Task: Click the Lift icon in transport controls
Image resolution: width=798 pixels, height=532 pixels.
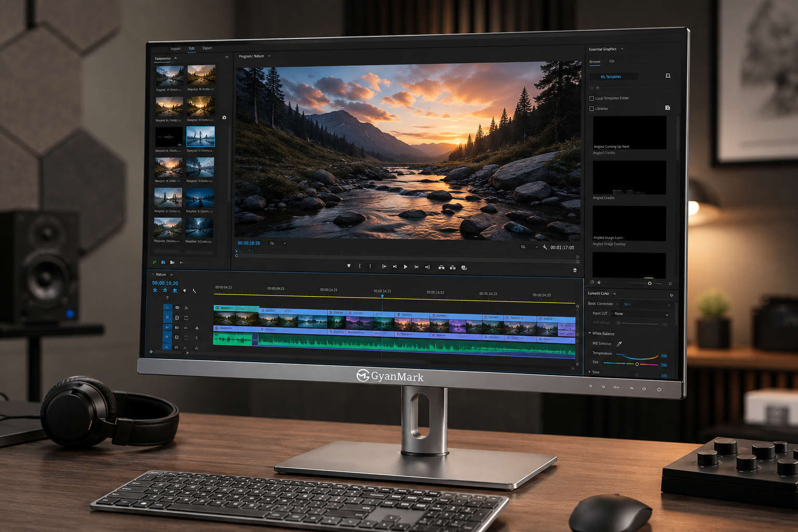Action: click(x=441, y=268)
